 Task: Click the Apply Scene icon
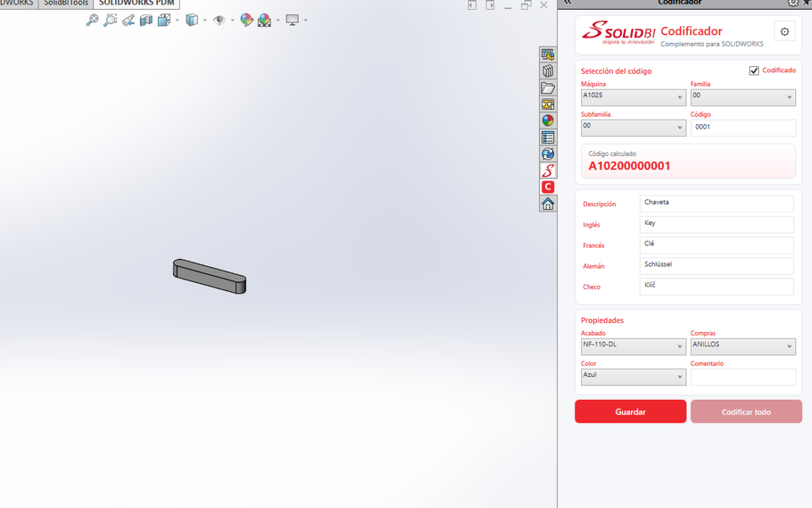[265, 20]
